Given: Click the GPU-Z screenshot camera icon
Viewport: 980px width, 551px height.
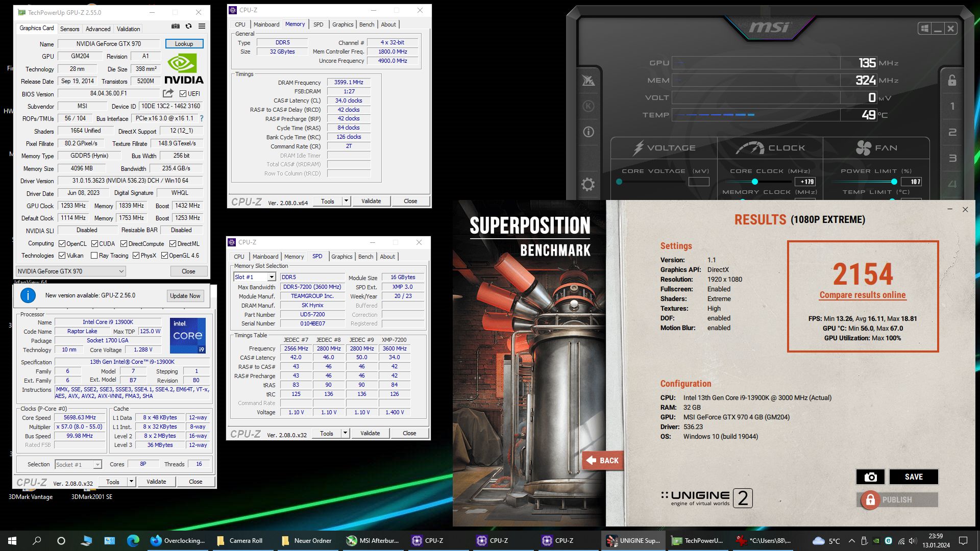Looking at the screenshot, I should tap(176, 26).
